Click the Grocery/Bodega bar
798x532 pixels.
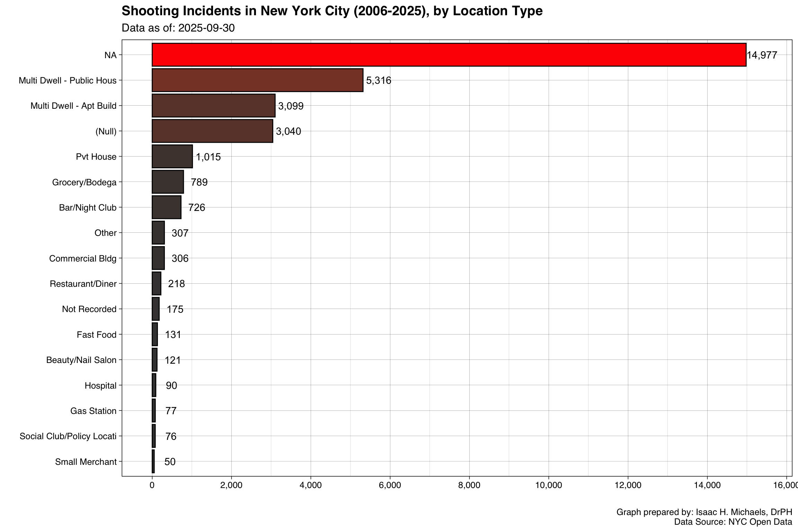(x=168, y=182)
